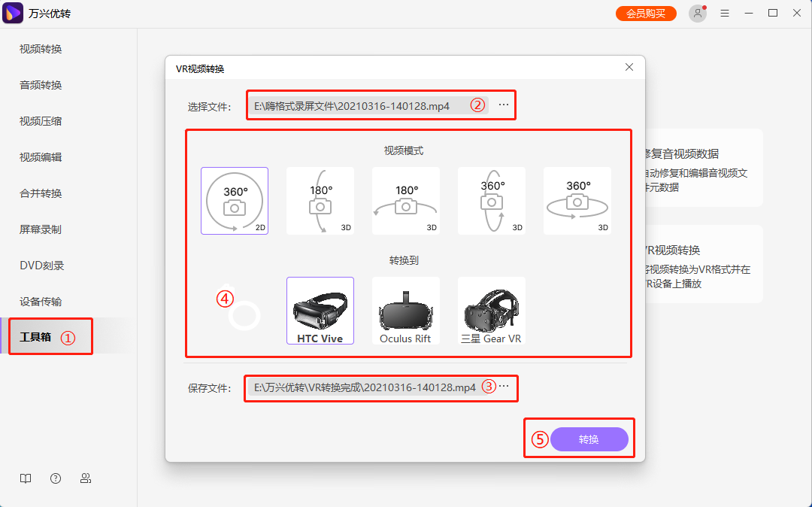Select the first 180° 3D video mode
This screenshot has height=507, width=812.
[320, 200]
